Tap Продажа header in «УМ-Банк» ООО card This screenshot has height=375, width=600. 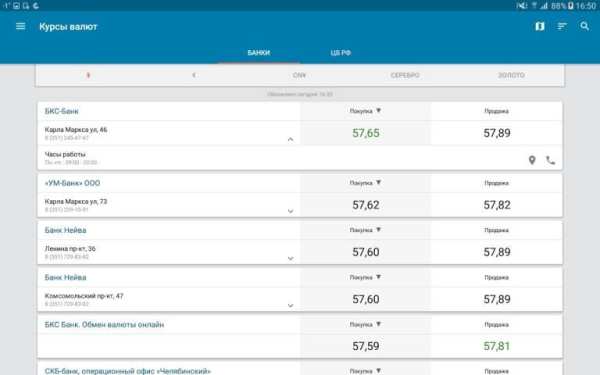click(x=496, y=183)
